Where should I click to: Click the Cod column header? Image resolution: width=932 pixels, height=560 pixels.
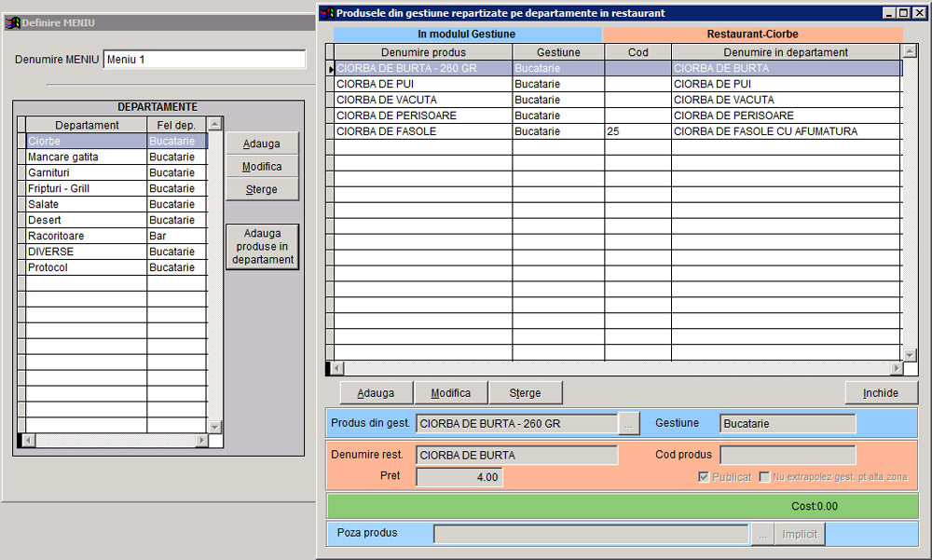(x=637, y=52)
